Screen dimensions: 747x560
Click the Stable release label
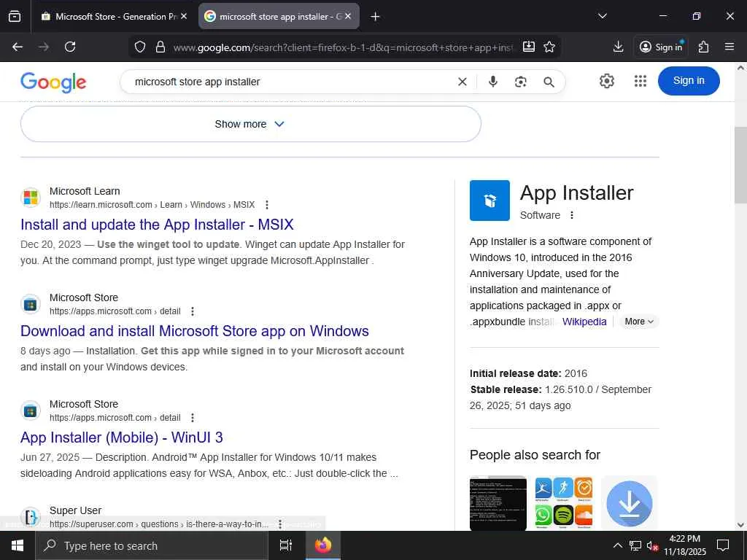coord(506,389)
